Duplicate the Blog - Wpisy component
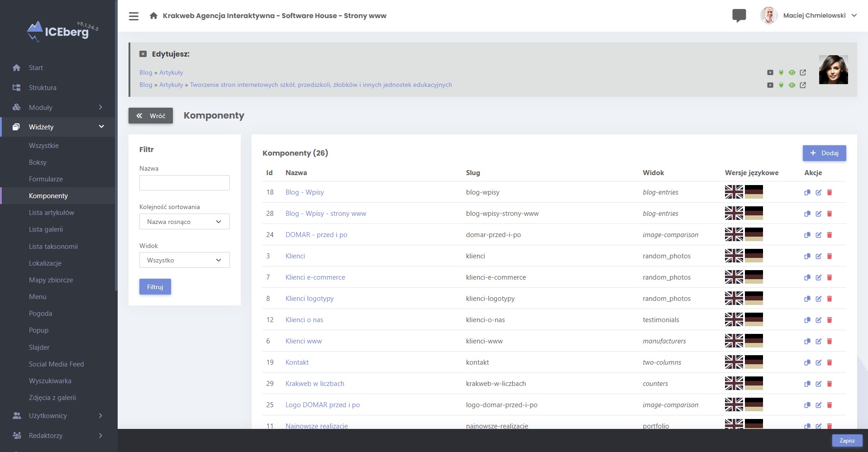 (x=807, y=192)
